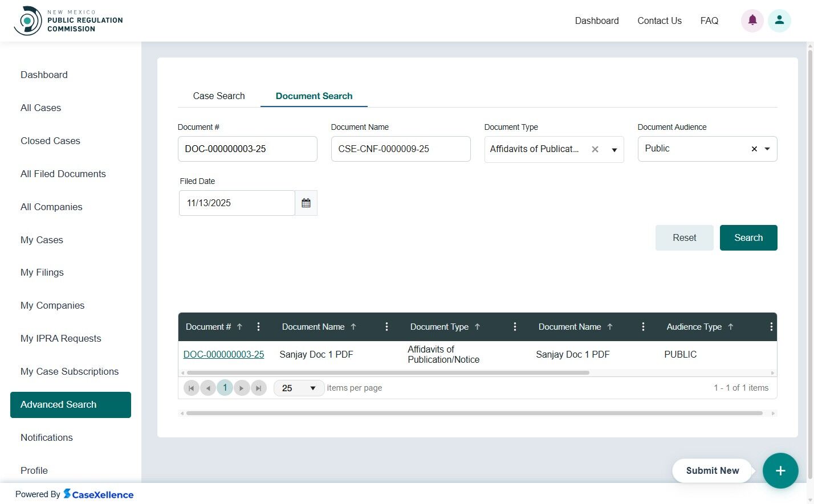Open the Document Audience dropdown
Viewport: 814px width, 504px height.
[x=767, y=149]
